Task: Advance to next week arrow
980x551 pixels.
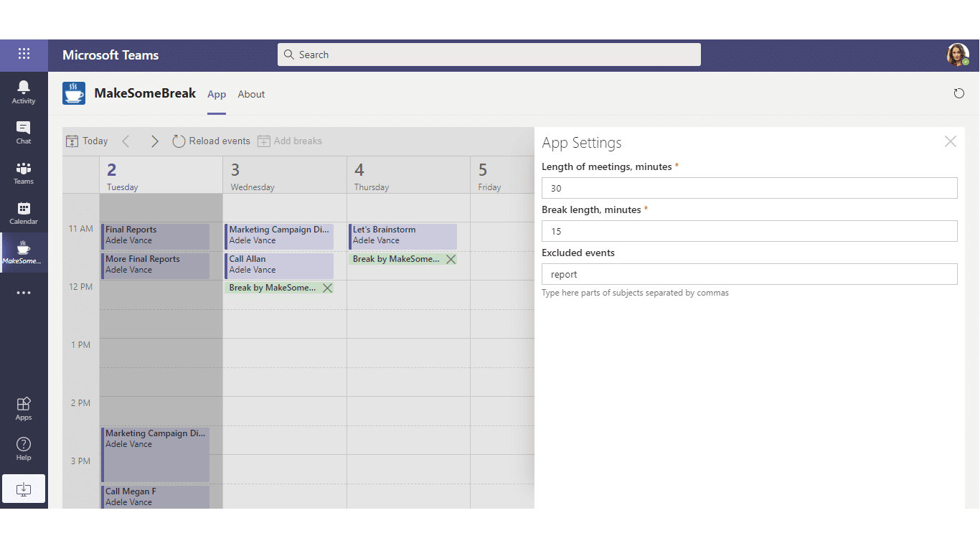Action: pyautogui.click(x=154, y=141)
